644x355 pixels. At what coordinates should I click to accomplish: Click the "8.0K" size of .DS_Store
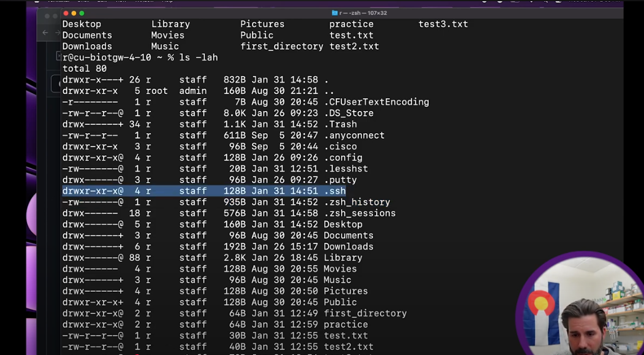point(235,113)
